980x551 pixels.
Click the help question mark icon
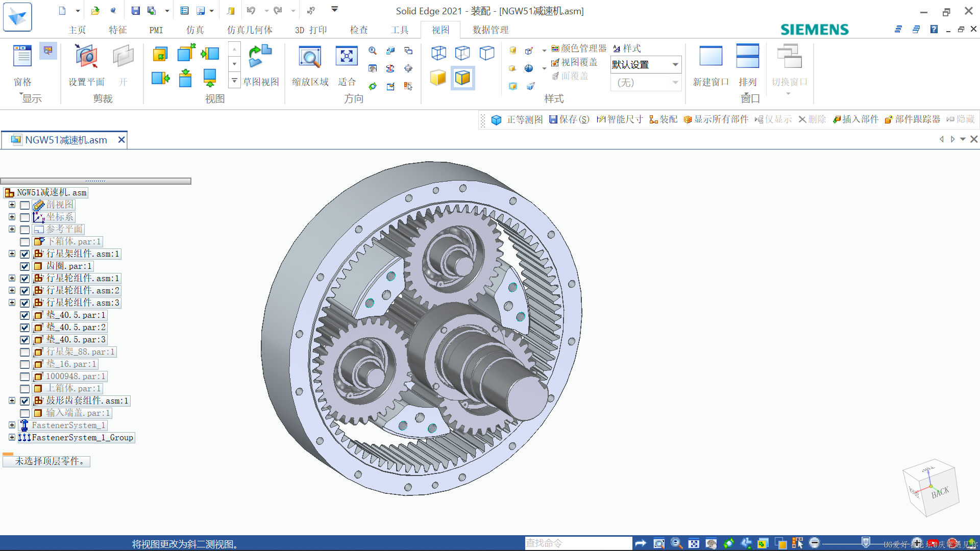pos(934,29)
